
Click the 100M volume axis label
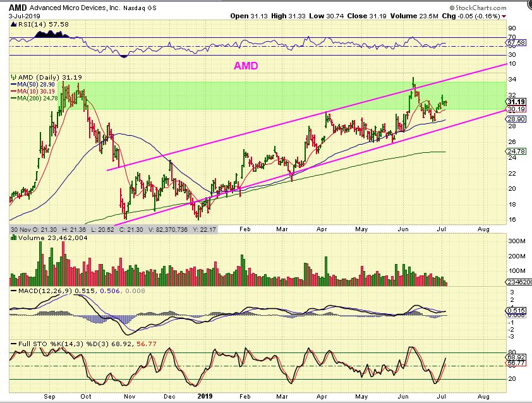point(516,271)
